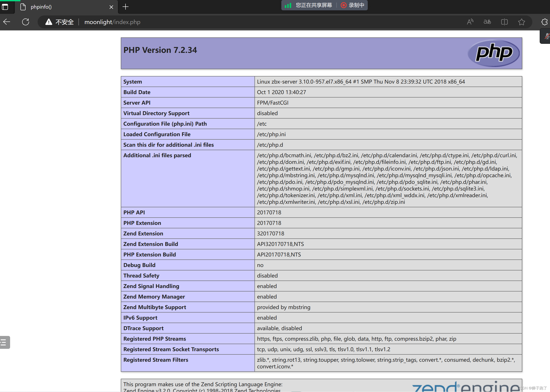Click the PHP API label
550x392 pixels.
pyautogui.click(x=134, y=212)
